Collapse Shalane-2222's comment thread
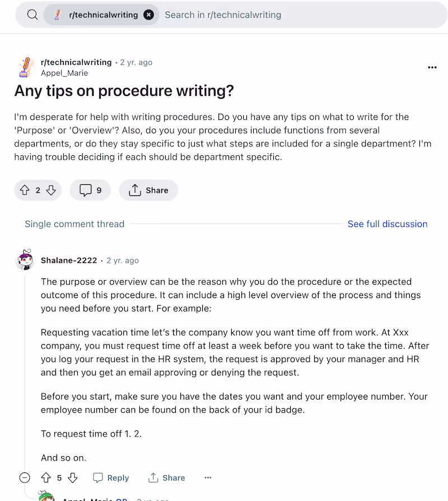Image resolution: width=448 pixels, height=501 pixels. click(x=25, y=477)
